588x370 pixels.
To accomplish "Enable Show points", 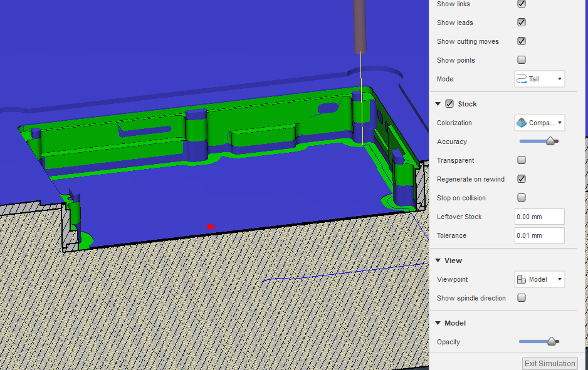I will pos(521,59).
